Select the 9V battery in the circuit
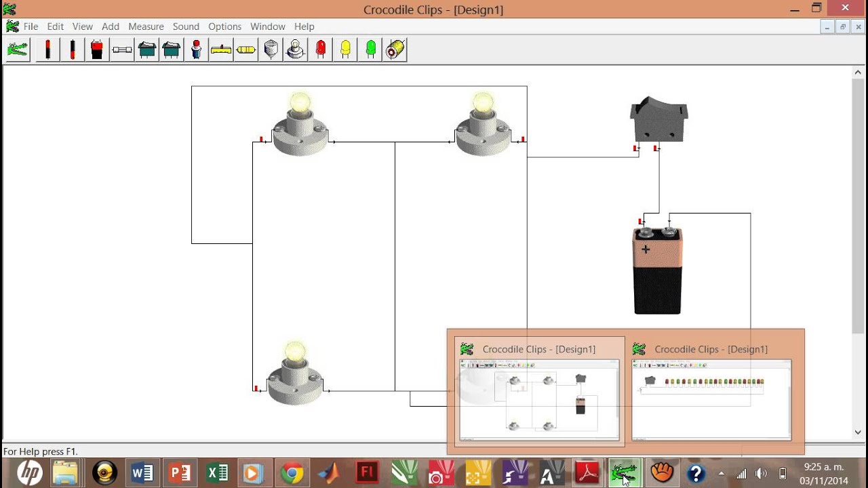Image resolution: width=868 pixels, height=488 pixels. coord(658,271)
